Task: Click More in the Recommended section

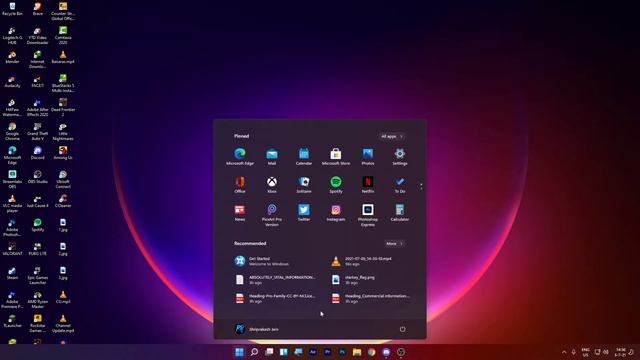Action: pos(394,244)
